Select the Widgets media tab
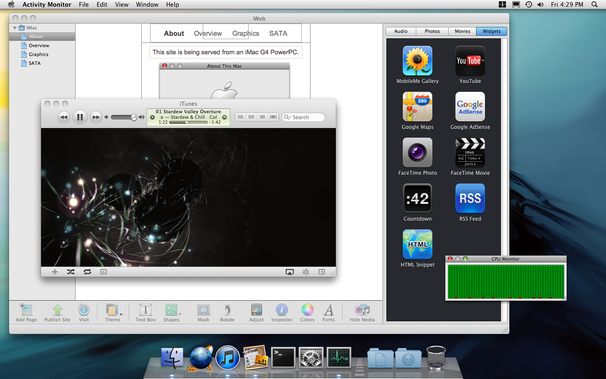606x379 pixels. click(x=492, y=31)
